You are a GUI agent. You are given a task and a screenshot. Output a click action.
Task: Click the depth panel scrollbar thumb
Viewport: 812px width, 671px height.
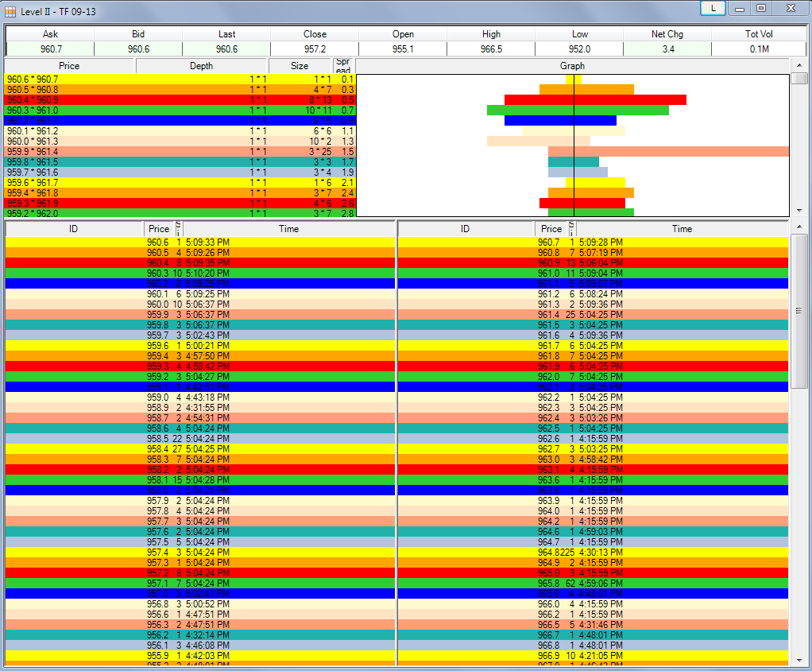(x=800, y=78)
